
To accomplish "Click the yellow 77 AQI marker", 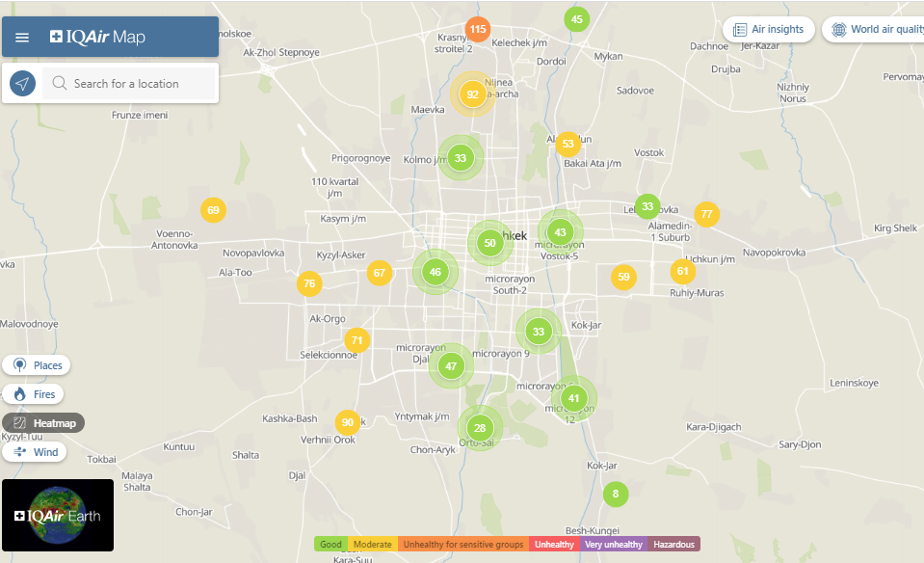I will [707, 214].
